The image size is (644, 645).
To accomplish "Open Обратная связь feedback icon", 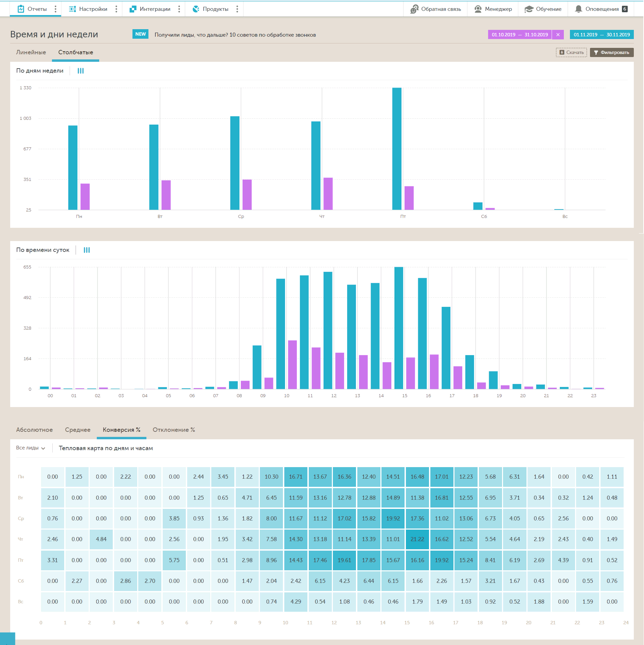I will 414,9.
